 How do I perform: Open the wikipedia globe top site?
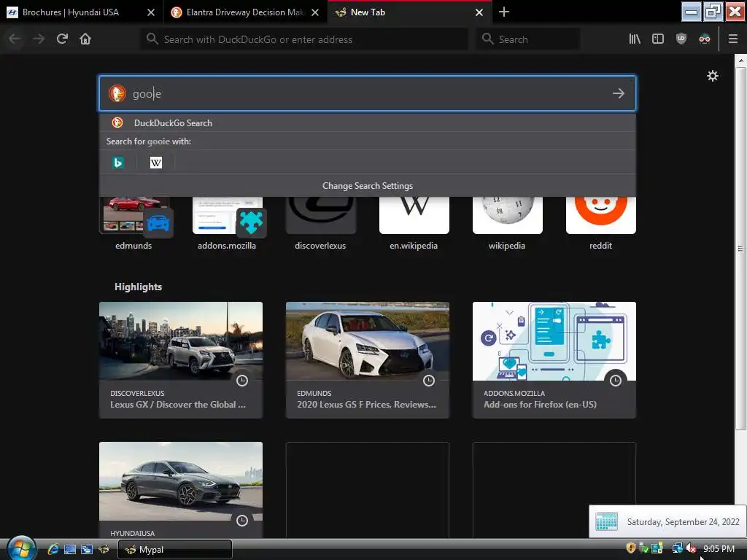click(507, 223)
